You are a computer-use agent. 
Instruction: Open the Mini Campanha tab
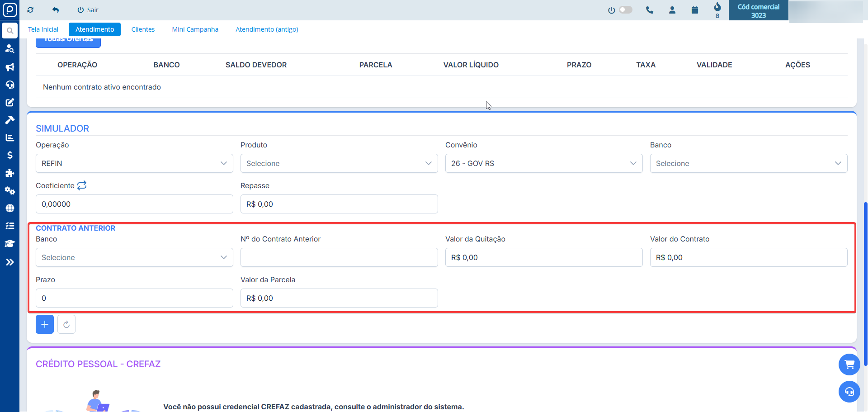195,29
